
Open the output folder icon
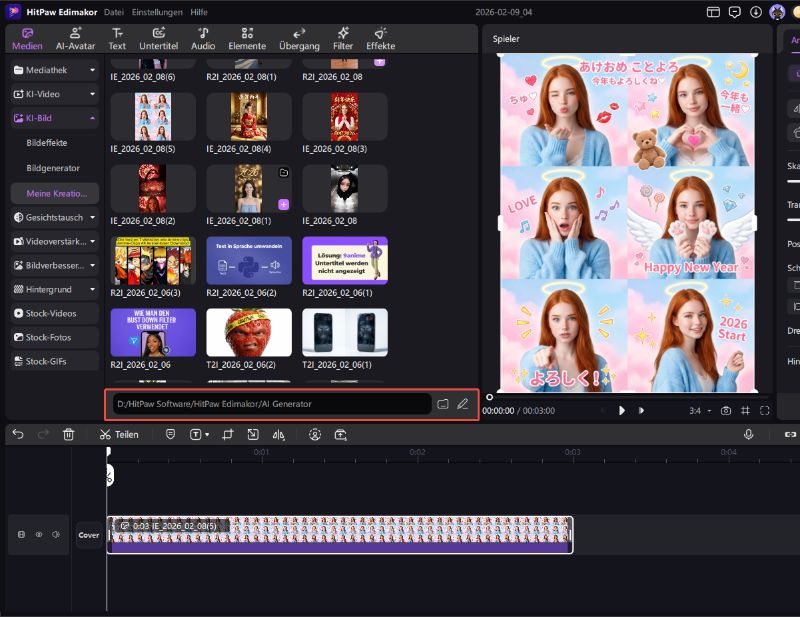click(442, 404)
